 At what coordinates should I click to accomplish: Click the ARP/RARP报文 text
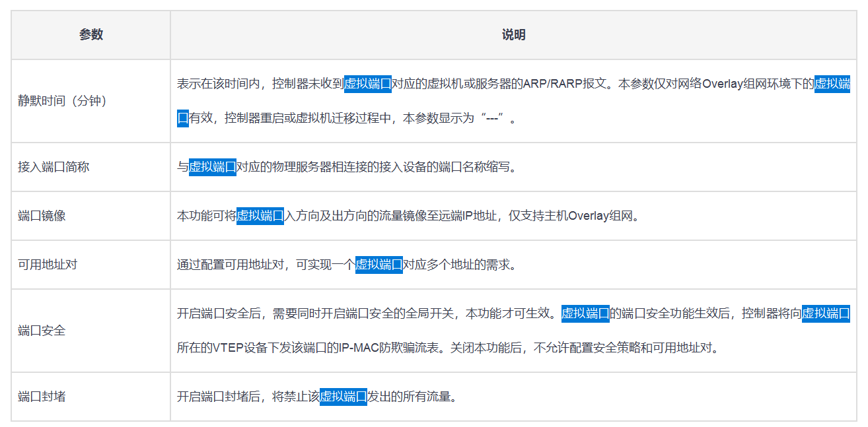(x=564, y=84)
